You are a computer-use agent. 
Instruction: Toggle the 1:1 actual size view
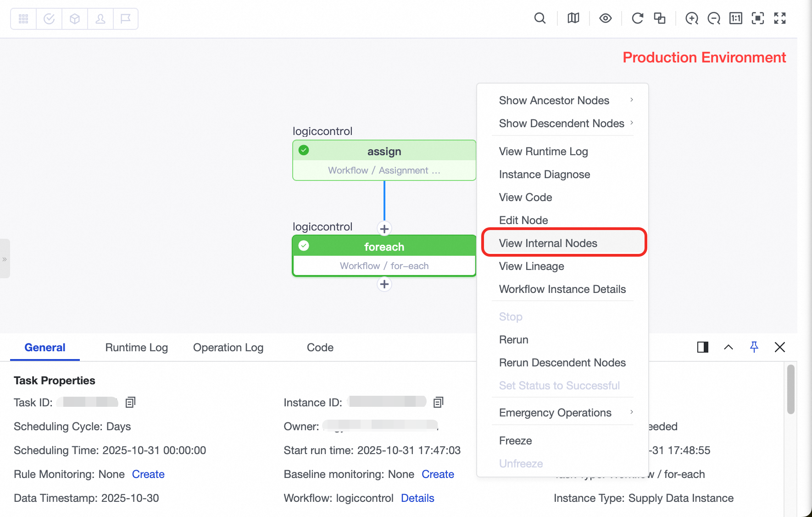pyautogui.click(x=735, y=18)
